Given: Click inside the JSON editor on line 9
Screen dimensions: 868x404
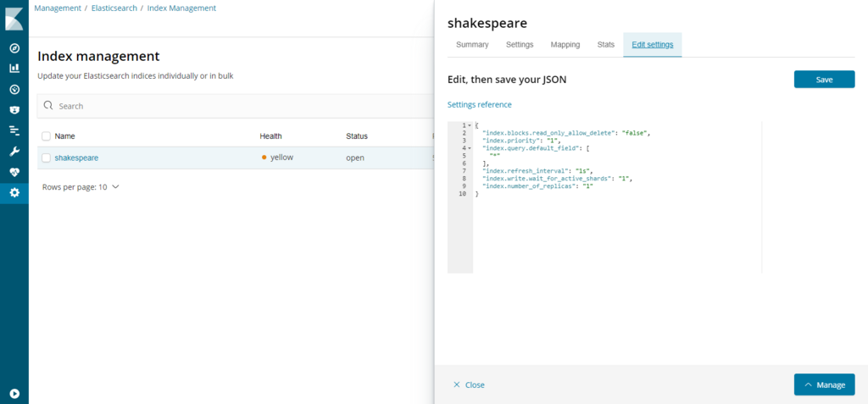Looking at the screenshot, I should (x=537, y=186).
